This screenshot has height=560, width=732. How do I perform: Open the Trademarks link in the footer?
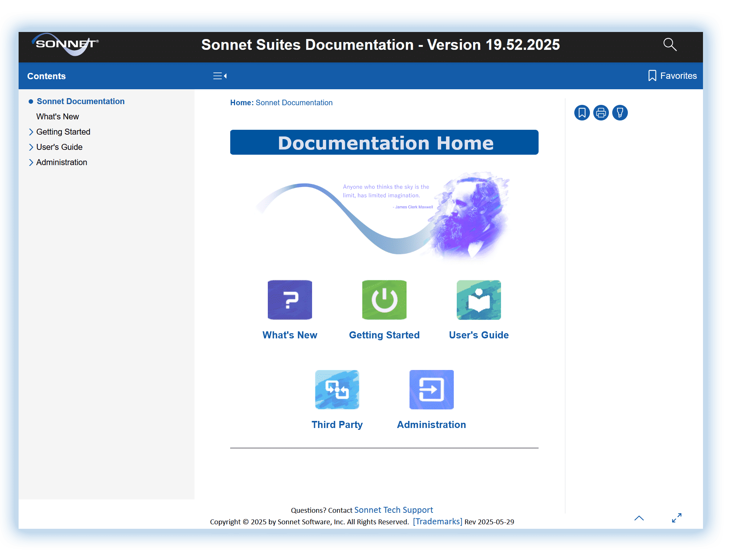[x=437, y=521]
